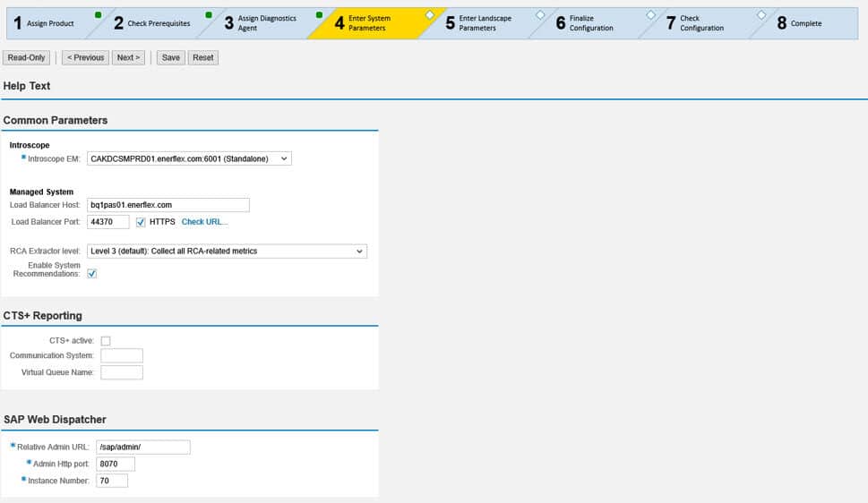Viewport: 868px width, 503px height.
Task: Open the Check URL... link
Action: [x=204, y=222]
